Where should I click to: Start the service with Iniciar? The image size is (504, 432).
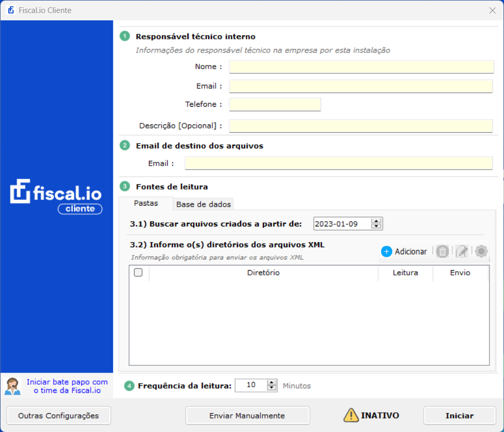(x=460, y=416)
